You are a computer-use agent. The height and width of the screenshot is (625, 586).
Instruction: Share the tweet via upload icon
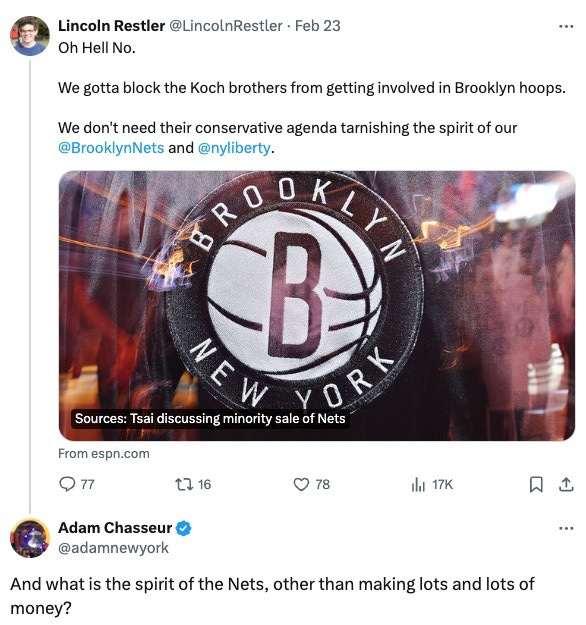point(566,484)
